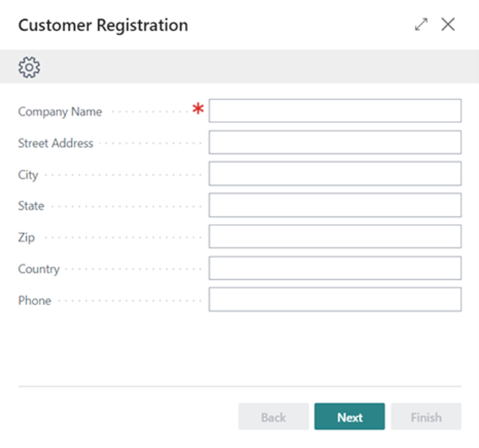The height and width of the screenshot is (448, 479).
Task: Click the "Zip" caption text
Action: pyautogui.click(x=26, y=237)
